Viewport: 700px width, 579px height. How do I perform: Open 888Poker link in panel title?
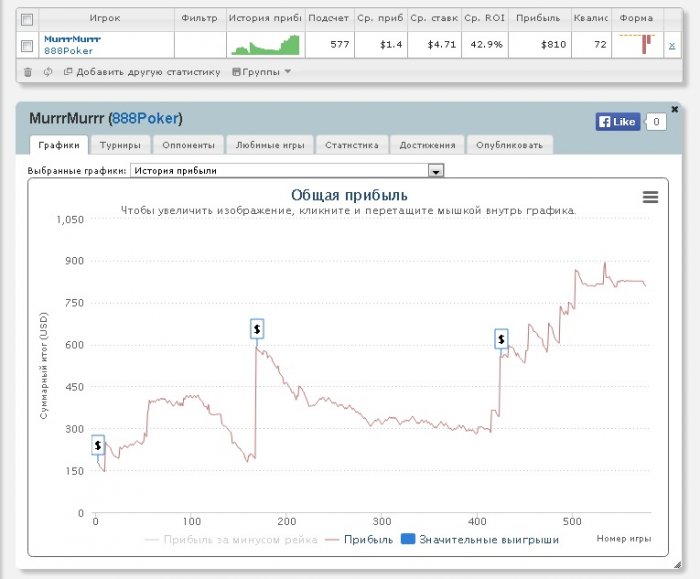coord(145,118)
